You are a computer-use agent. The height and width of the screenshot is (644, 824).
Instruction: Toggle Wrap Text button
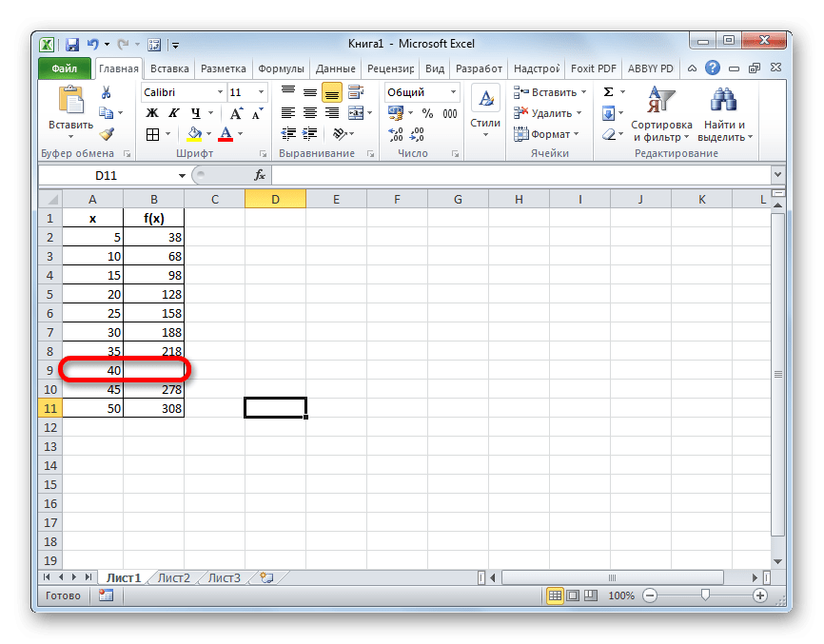tap(356, 92)
